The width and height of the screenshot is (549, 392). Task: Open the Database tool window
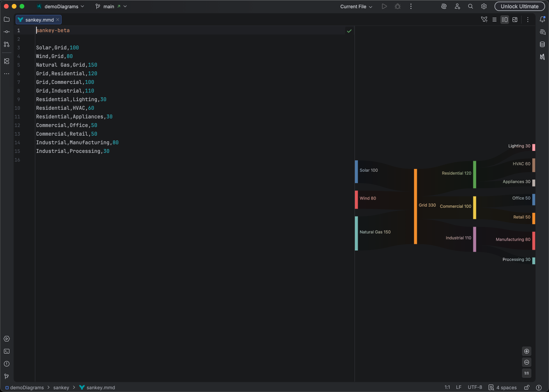click(x=543, y=44)
